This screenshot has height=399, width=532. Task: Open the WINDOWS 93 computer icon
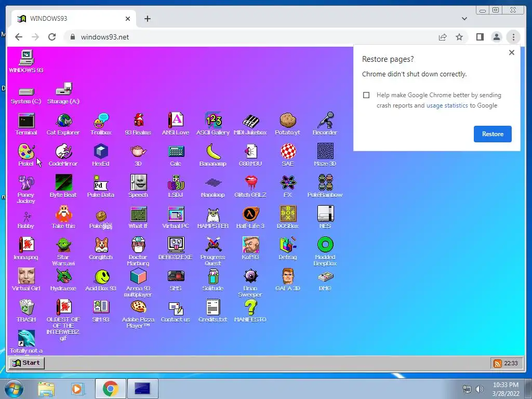(x=26, y=61)
